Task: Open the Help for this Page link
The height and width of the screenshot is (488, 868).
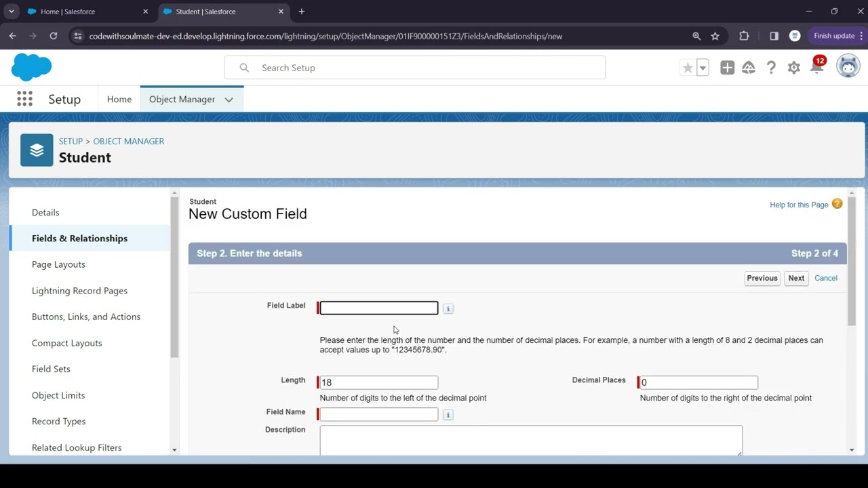Action: pyautogui.click(x=799, y=205)
